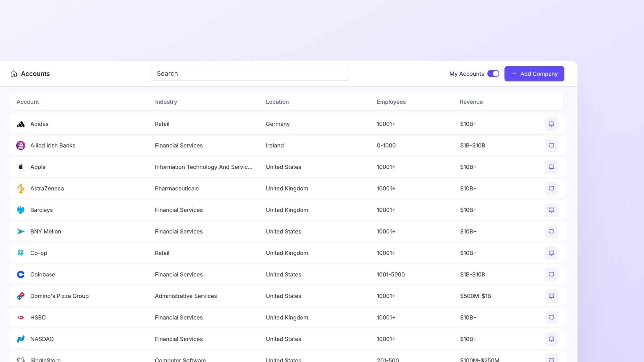Viewport: 644px width, 362px height.
Task: Click the Domino's Pizza Group logo
Action: click(x=21, y=296)
